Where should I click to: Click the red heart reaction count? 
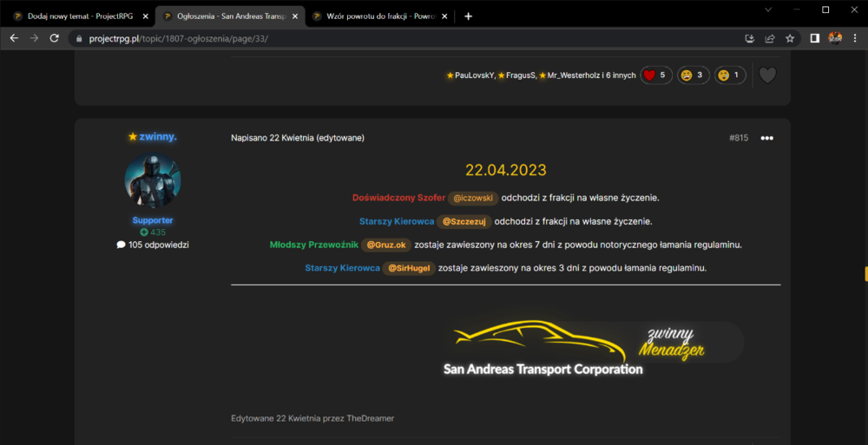(656, 75)
